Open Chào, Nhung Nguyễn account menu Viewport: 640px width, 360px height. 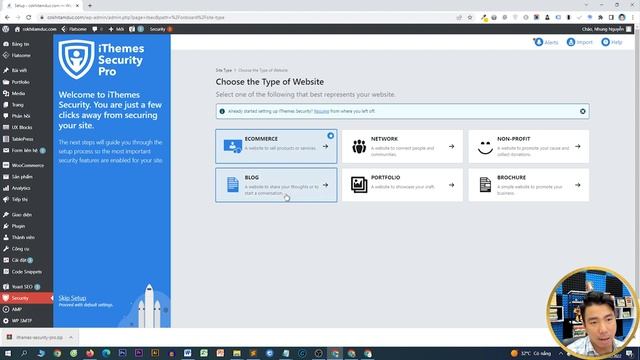(607, 29)
